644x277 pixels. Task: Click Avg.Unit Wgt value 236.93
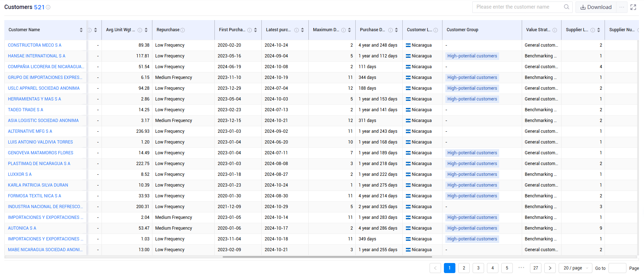pyautogui.click(x=143, y=131)
